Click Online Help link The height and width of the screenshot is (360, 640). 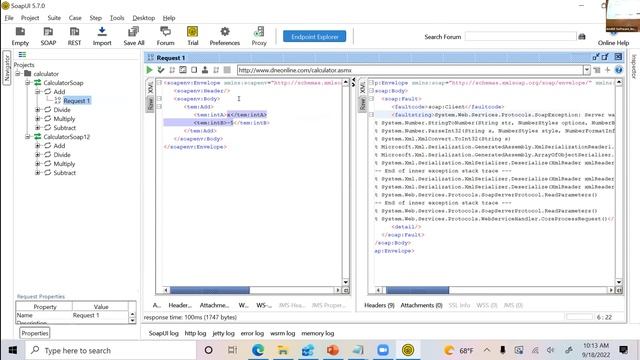click(x=613, y=42)
